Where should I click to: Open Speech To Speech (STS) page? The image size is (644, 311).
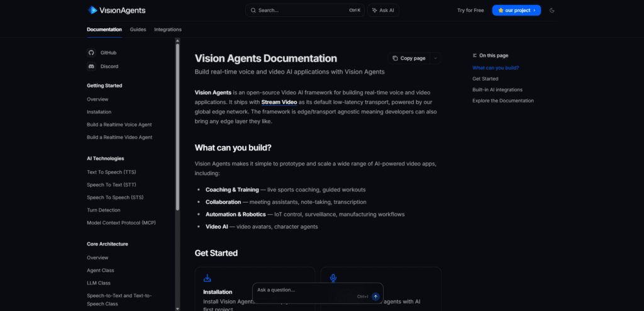tap(115, 198)
